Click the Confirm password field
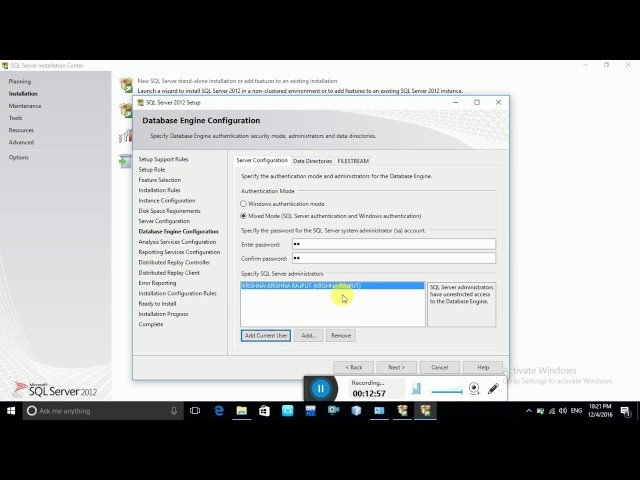This screenshot has height=480, width=640. 393,258
